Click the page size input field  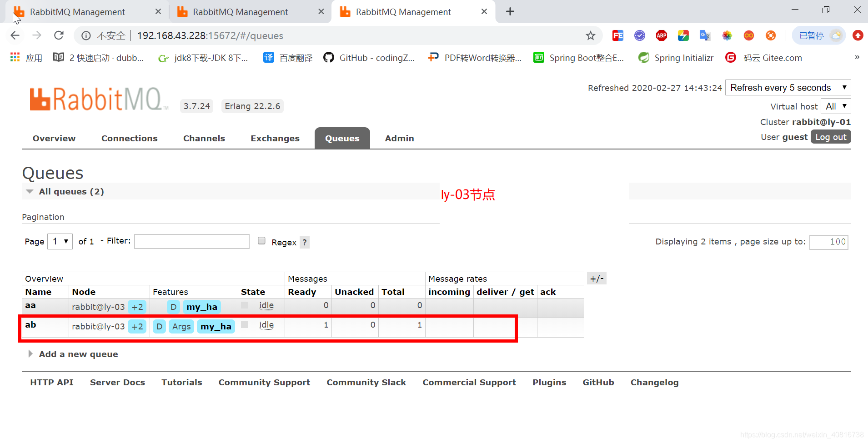829,242
